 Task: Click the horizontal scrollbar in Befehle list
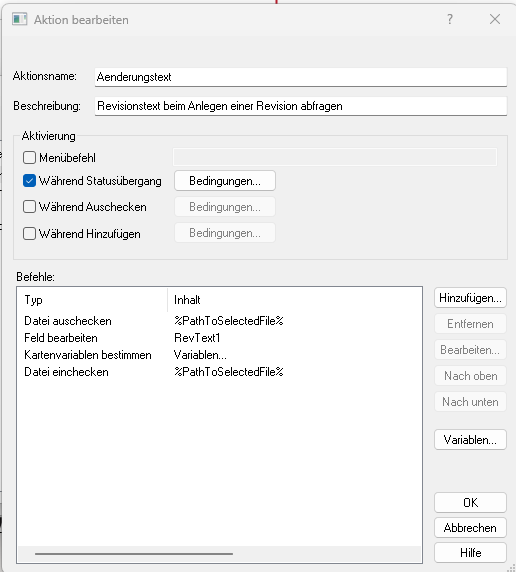click(134, 554)
